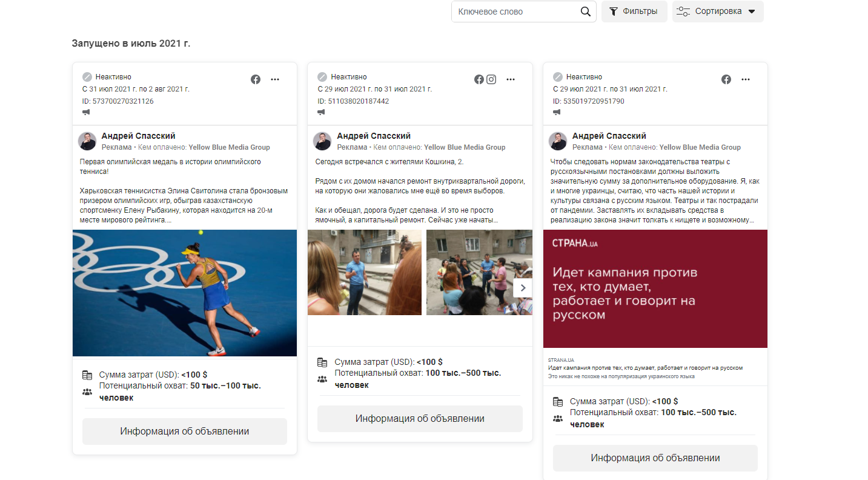Open Информация об объявлении for Кошкина ad

click(x=420, y=419)
